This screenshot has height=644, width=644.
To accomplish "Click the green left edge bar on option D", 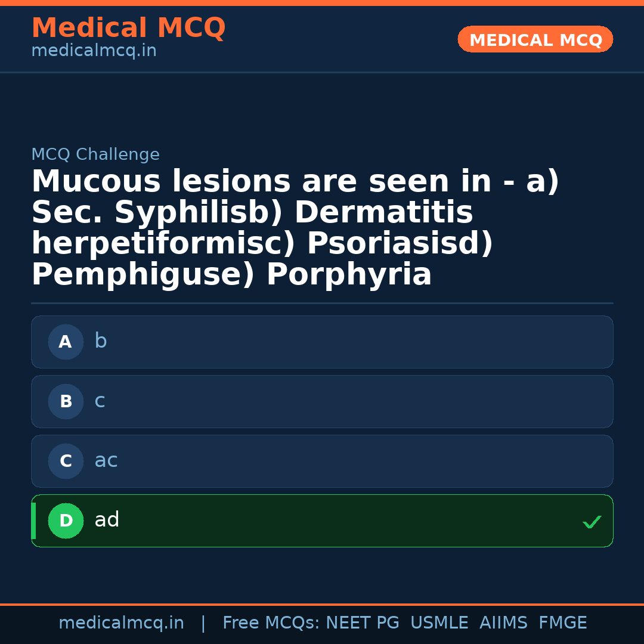I will pyautogui.click(x=33, y=521).
